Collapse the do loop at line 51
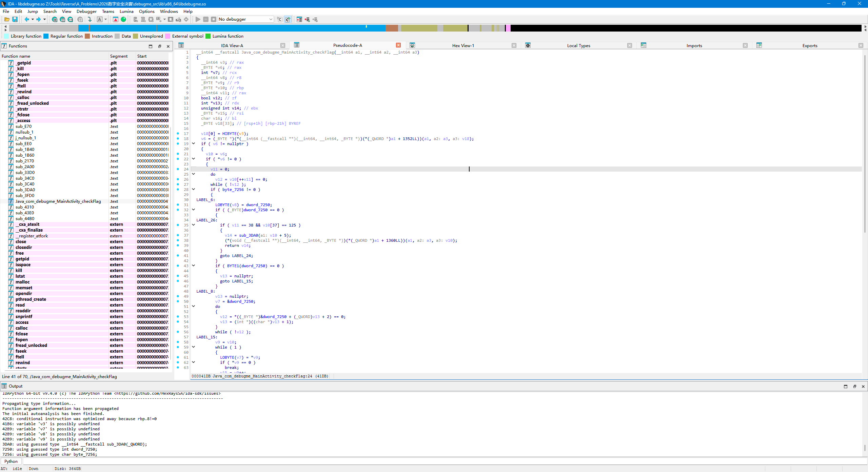Image resolution: width=868 pixels, height=472 pixels. (194, 306)
